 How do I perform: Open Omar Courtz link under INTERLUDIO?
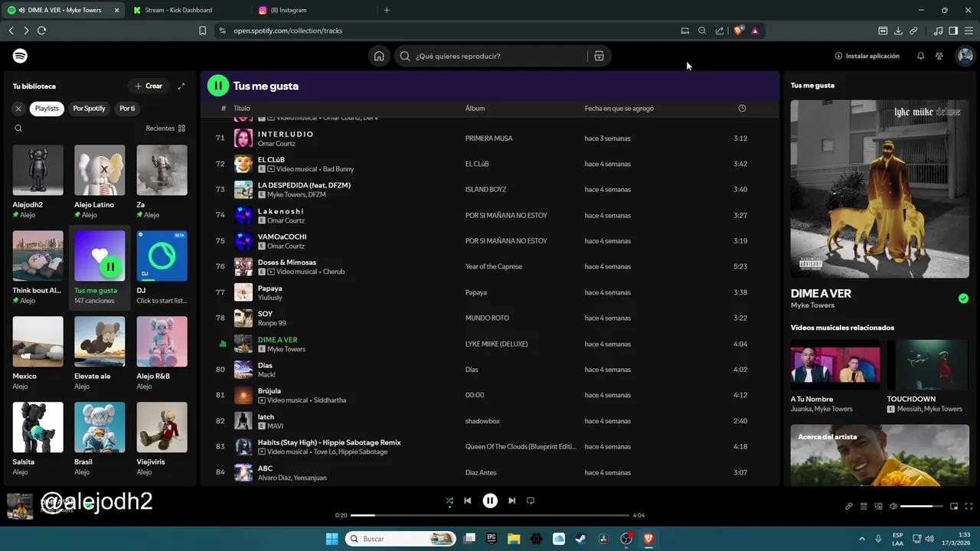click(276, 143)
